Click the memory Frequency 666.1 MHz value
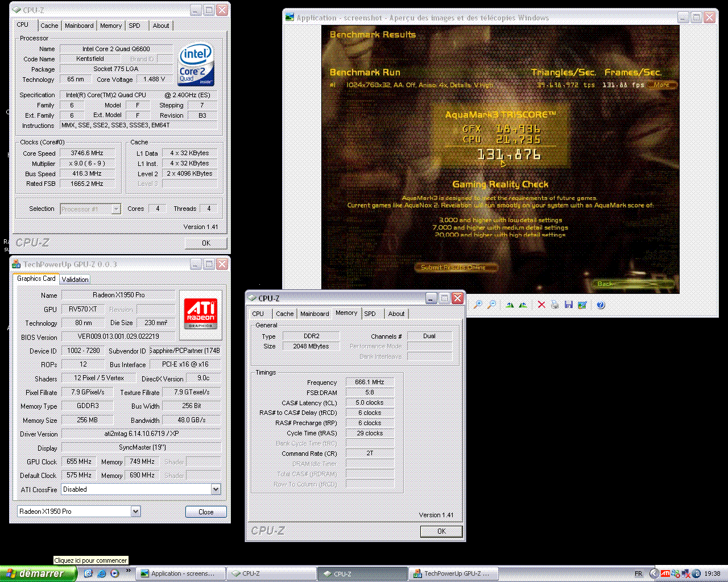The width and height of the screenshot is (728, 582). [370, 382]
